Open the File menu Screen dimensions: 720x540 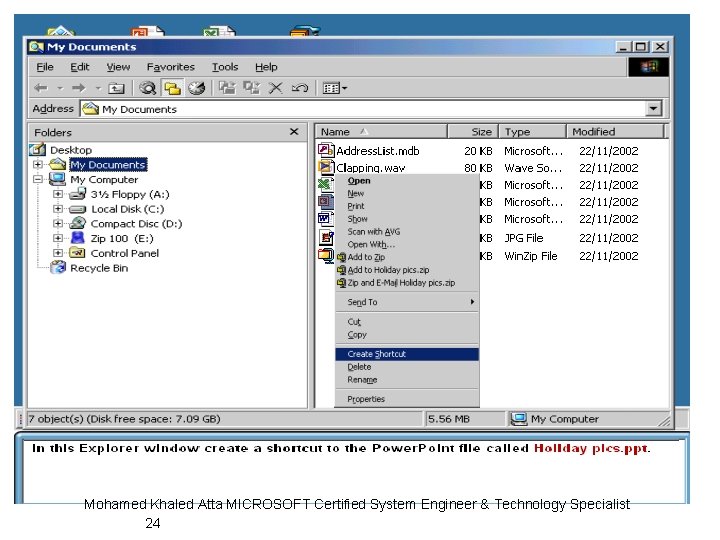45,67
